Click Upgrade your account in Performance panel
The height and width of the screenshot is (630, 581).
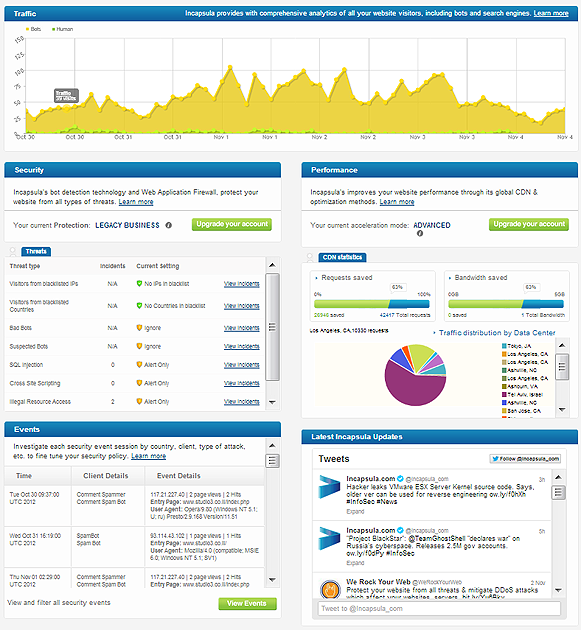(529, 224)
